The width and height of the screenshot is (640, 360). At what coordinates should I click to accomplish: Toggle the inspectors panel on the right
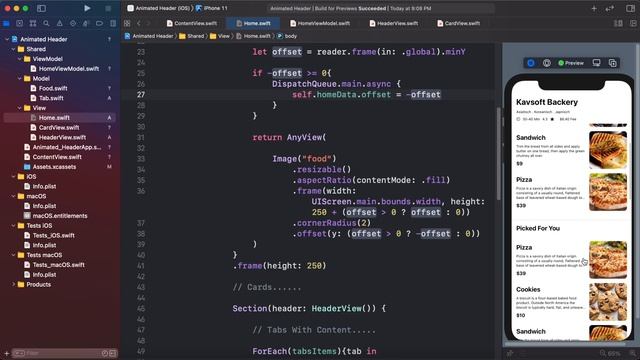[x=630, y=8]
